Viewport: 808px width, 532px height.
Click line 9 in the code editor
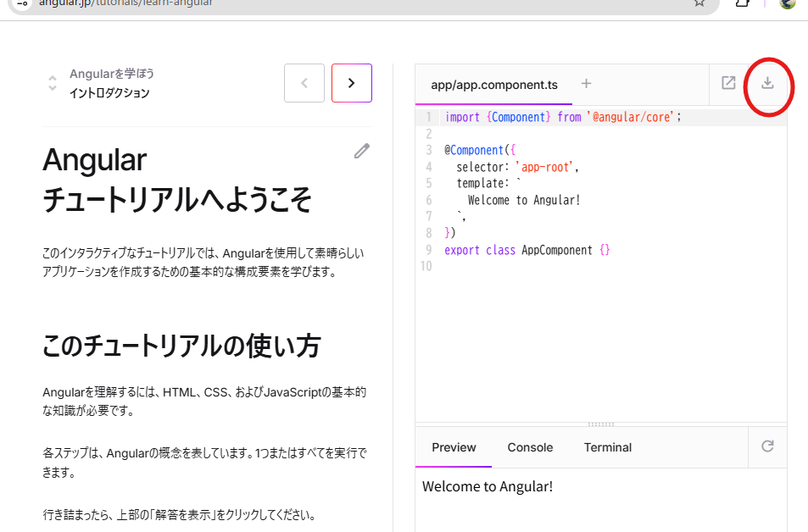(x=526, y=249)
